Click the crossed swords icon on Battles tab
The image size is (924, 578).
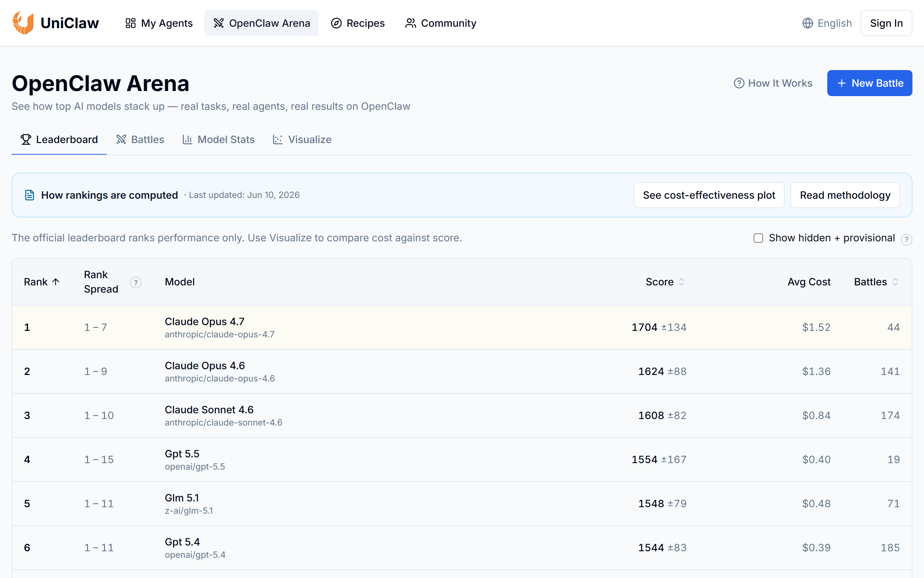coord(121,139)
